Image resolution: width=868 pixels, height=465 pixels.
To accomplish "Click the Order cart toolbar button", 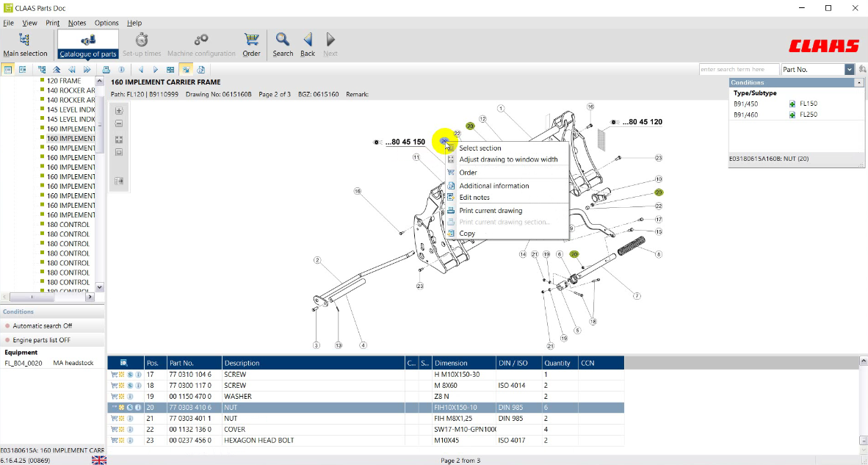I will (x=251, y=44).
